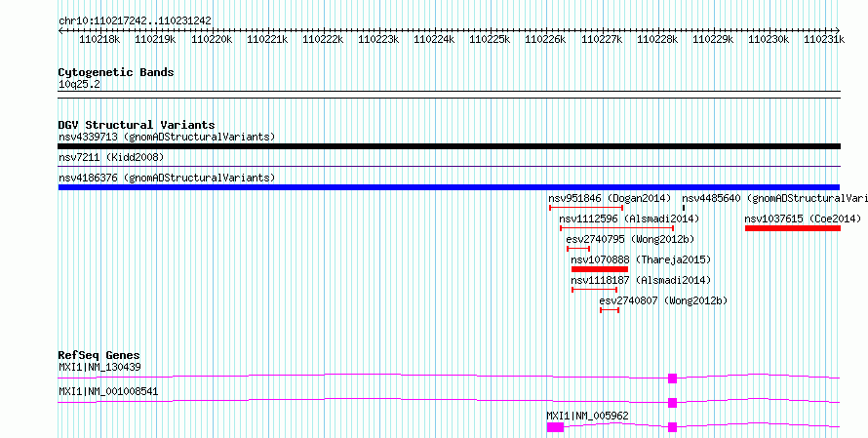Click the 110222k ruler tick label
Image resolution: width=868 pixels, height=438 pixels.
coord(323,39)
